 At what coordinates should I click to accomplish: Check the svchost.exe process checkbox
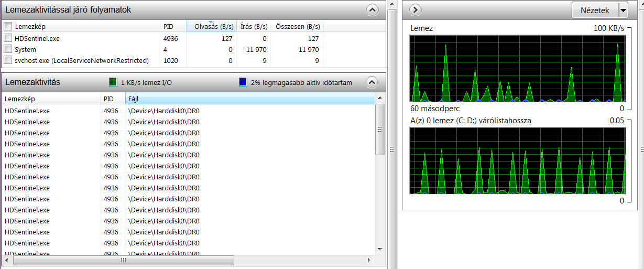pos(8,60)
